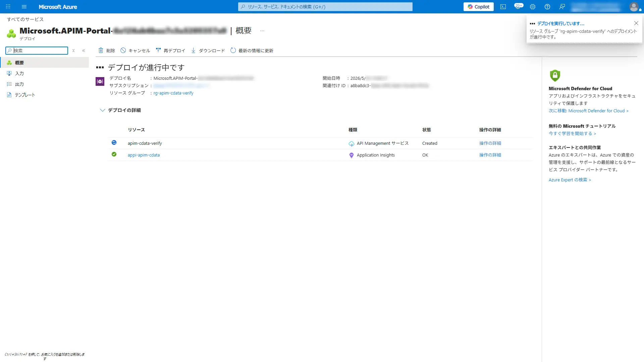Click the 状態 column header
The height and width of the screenshot is (362, 644).
tap(427, 130)
